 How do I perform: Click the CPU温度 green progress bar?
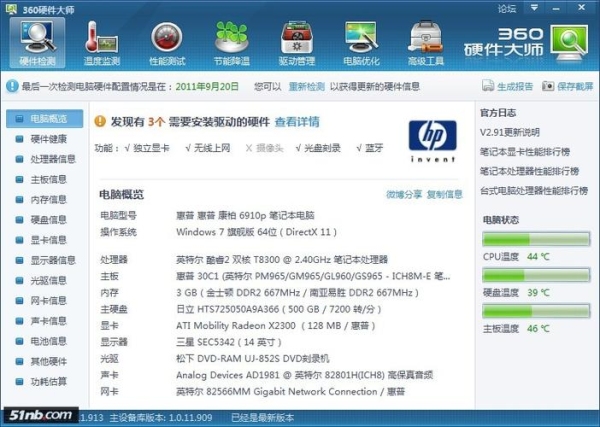536,240
